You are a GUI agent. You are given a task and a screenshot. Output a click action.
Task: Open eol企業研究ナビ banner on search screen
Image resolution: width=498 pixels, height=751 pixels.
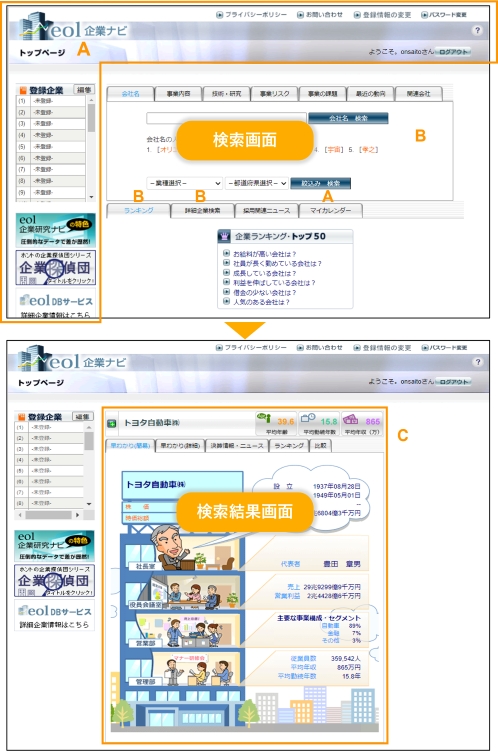pos(56,230)
